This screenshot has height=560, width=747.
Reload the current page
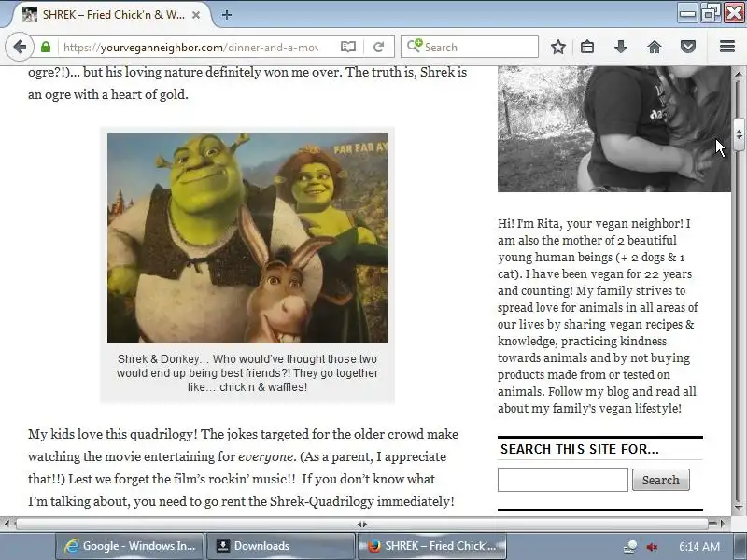point(379,47)
